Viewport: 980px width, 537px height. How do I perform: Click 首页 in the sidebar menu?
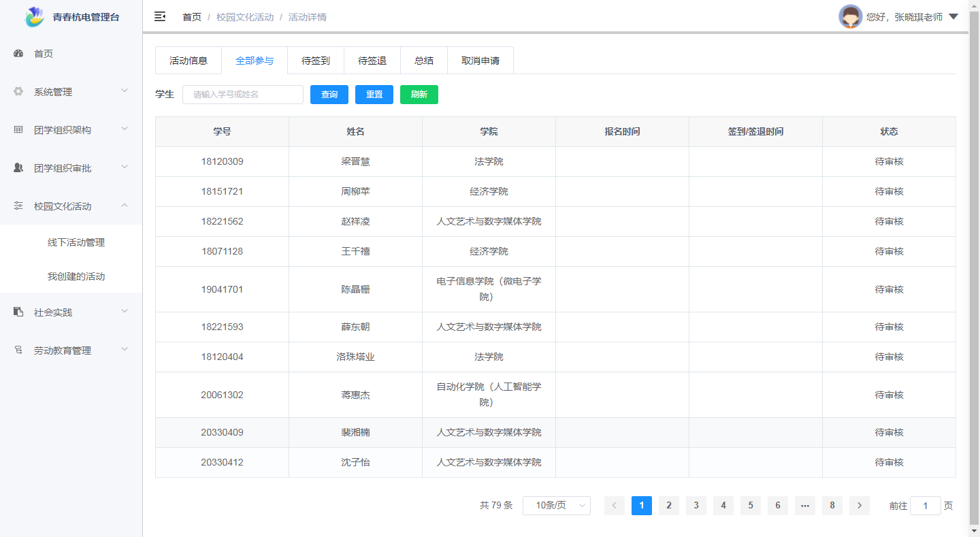point(44,54)
